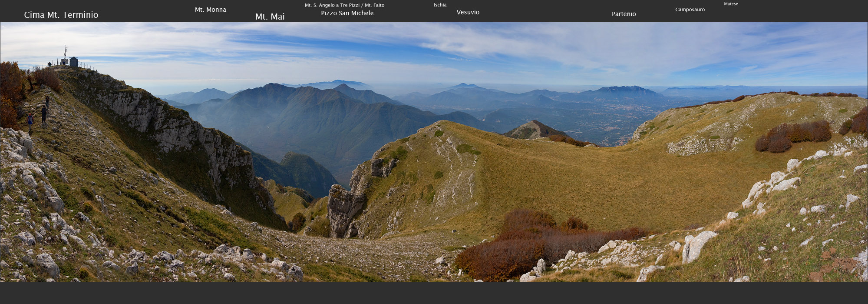Select the 'Ischia' label

coord(440,5)
